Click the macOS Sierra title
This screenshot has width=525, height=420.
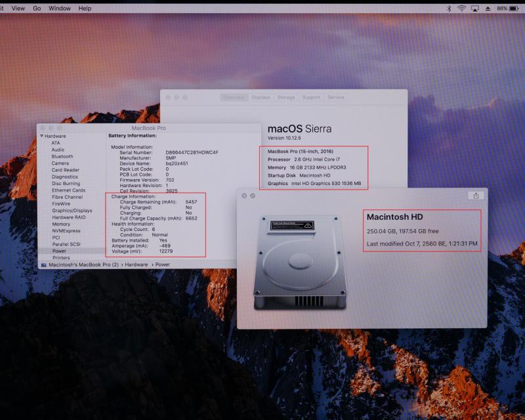click(299, 129)
